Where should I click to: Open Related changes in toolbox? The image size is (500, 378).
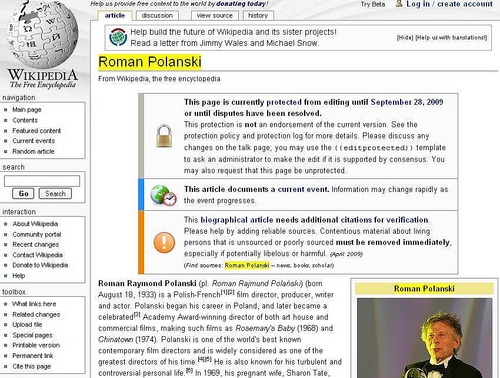click(36, 314)
